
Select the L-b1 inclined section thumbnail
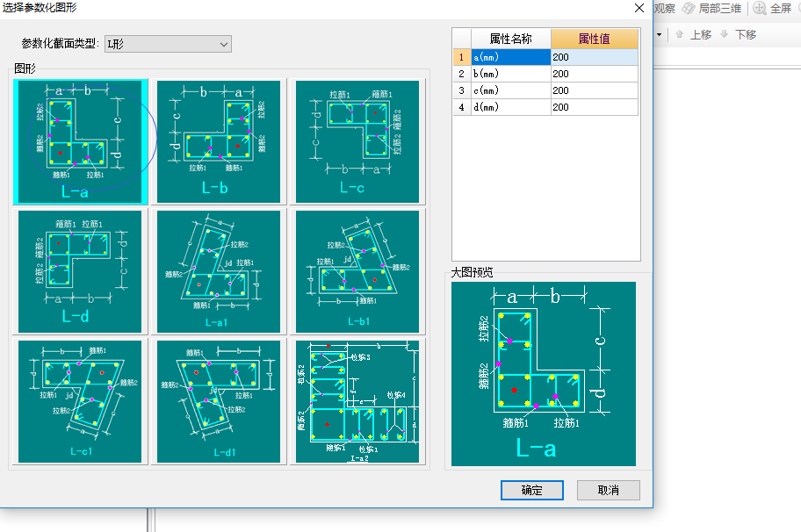coord(357,271)
